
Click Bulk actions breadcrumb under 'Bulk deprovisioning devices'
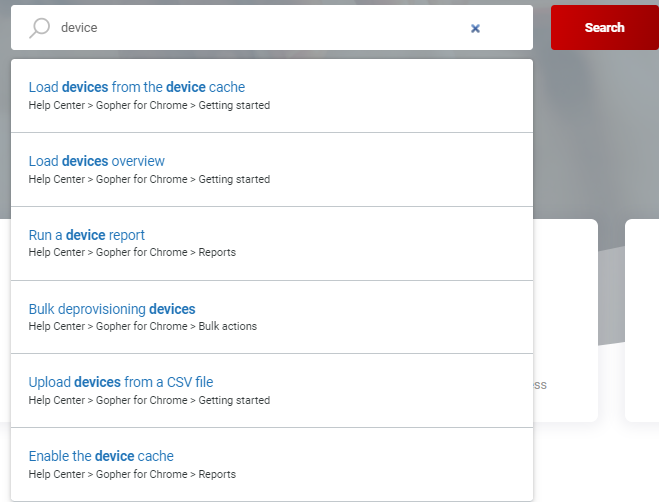(227, 326)
